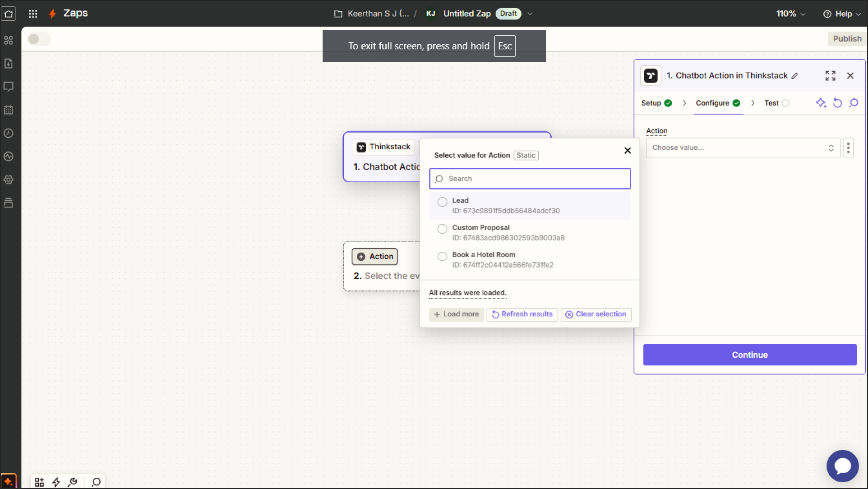
Task: Open the activity status icon in sidebar
Action: pyautogui.click(x=9, y=157)
